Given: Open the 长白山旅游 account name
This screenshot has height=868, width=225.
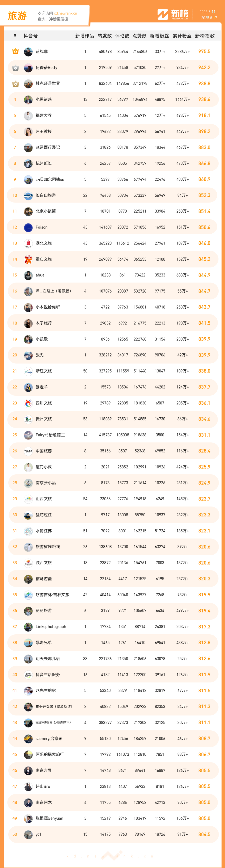Looking at the screenshot, I should tap(46, 195).
